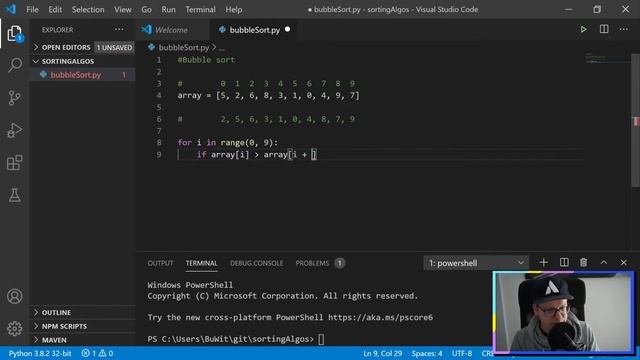Open the Run and Debug view

[15, 130]
